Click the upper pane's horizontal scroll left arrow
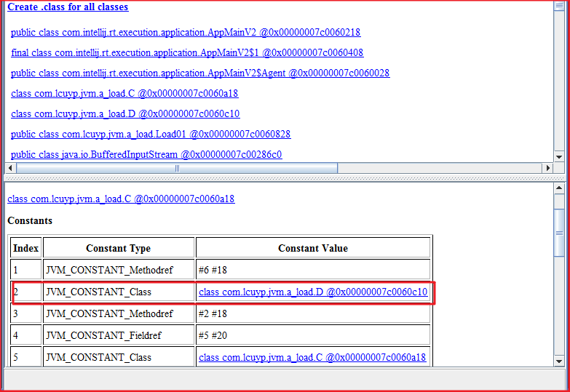Screen dimensions: 570x392 pyautogui.click(x=10, y=168)
